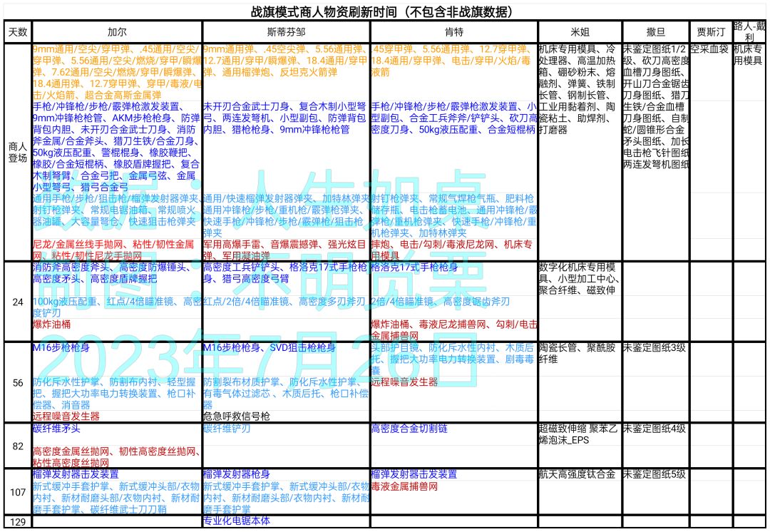This screenshot has height=532, width=770.
Task: Click 高密度合金切割链 in 肯特 column
Action: point(409,428)
